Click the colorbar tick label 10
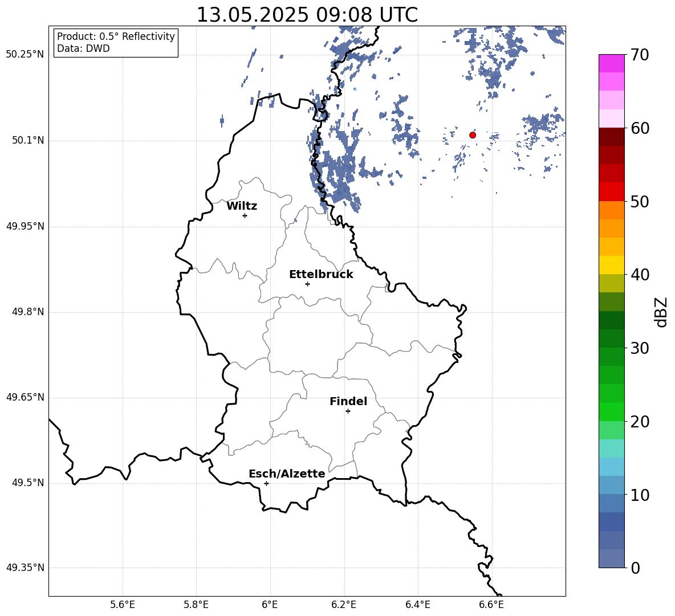This screenshot has height=616, width=675. [640, 495]
